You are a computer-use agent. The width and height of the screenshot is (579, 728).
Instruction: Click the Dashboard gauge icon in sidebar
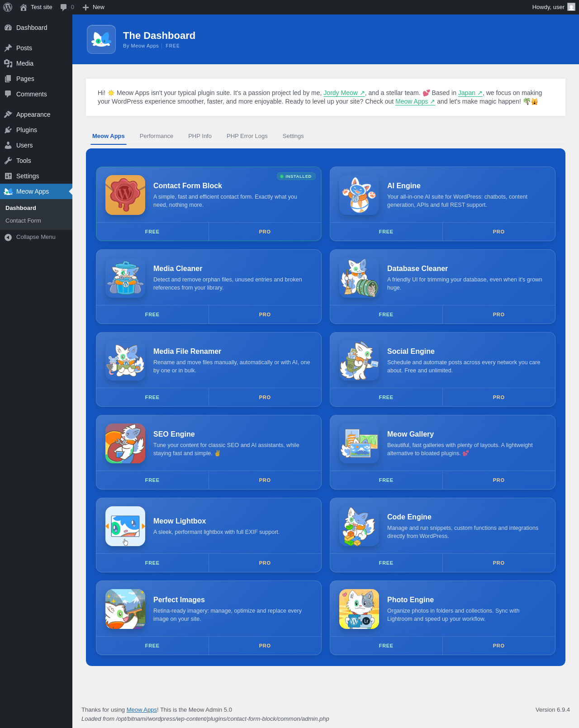(8, 28)
